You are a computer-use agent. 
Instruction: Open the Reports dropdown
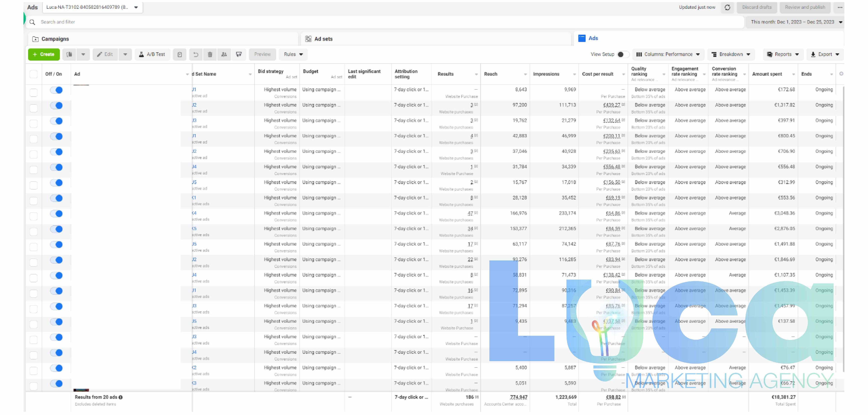click(783, 54)
